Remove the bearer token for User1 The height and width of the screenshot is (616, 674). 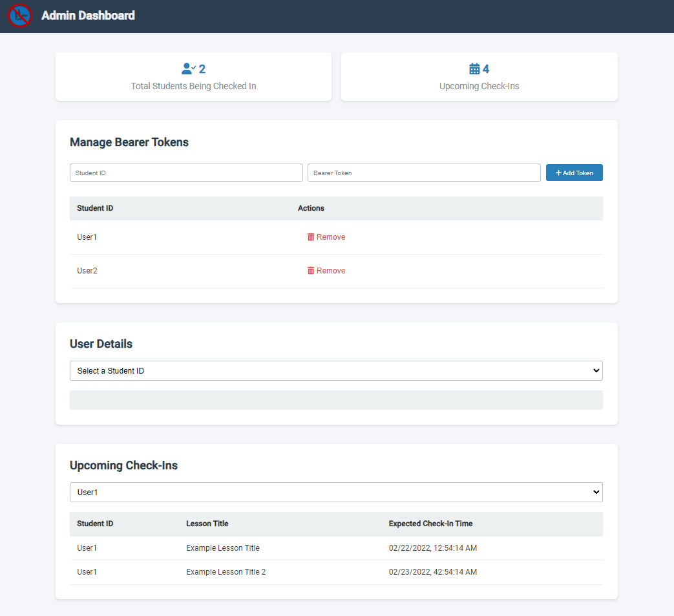326,237
